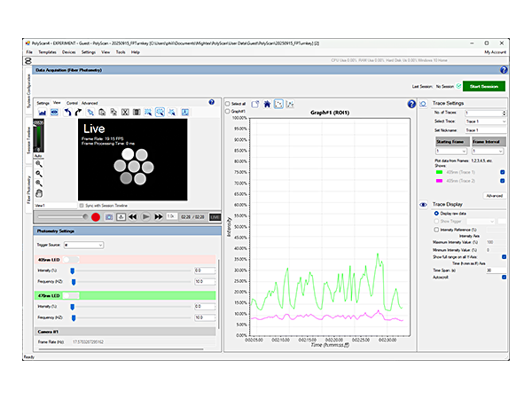Click the undo arrow in view toolbar
Viewport: 532px width, 399px height.
click(x=66, y=112)
